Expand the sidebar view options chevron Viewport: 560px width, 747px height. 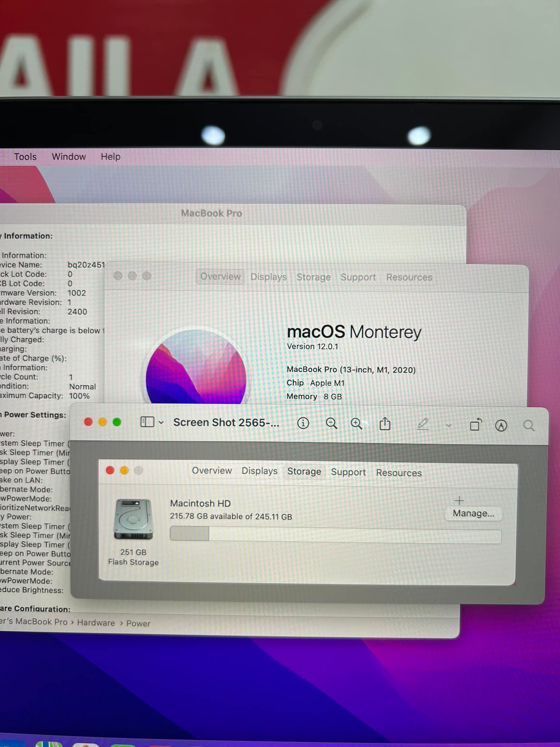tap(161, 422)
